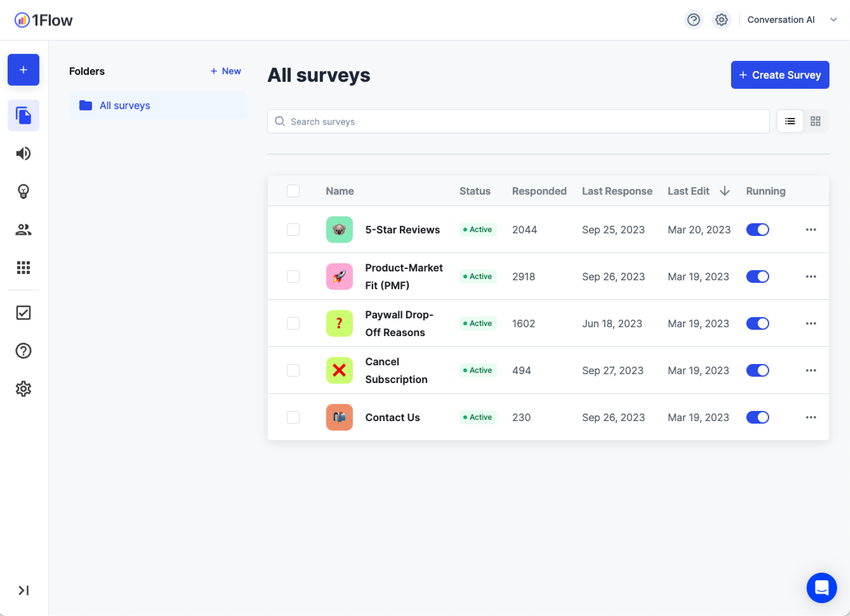Select the speaker announcement icon in sidebar
The image size is (850, 616).
[x=23, y=153]
